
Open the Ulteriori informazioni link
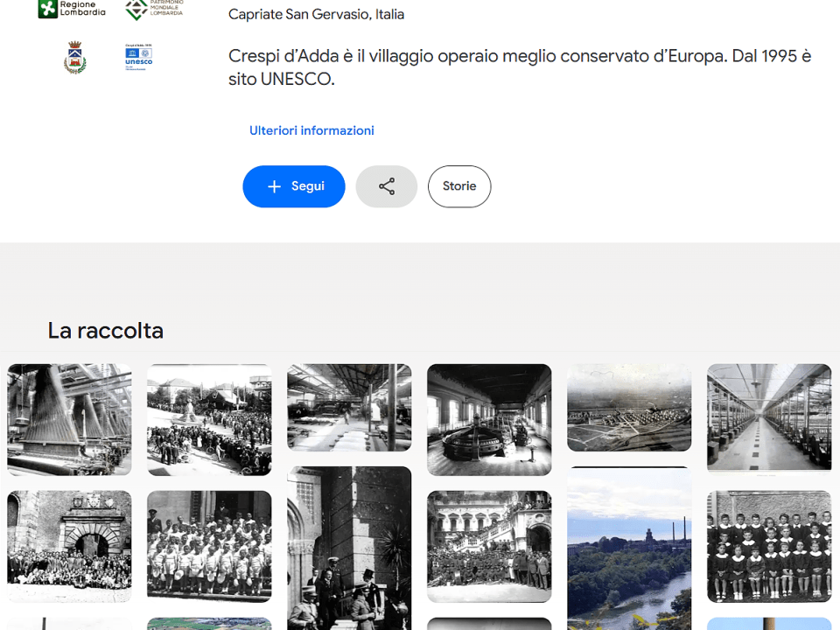tap(311, 130)
